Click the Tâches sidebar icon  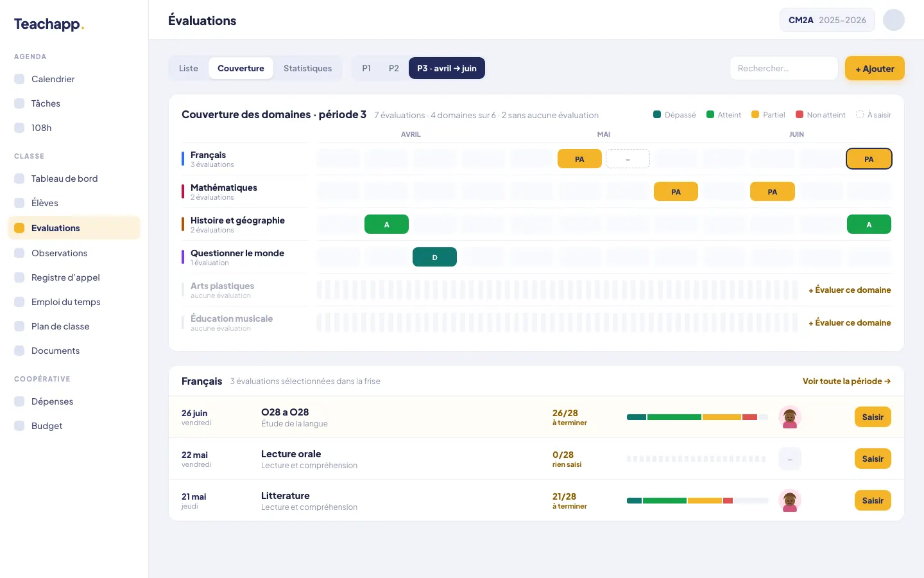19,103
